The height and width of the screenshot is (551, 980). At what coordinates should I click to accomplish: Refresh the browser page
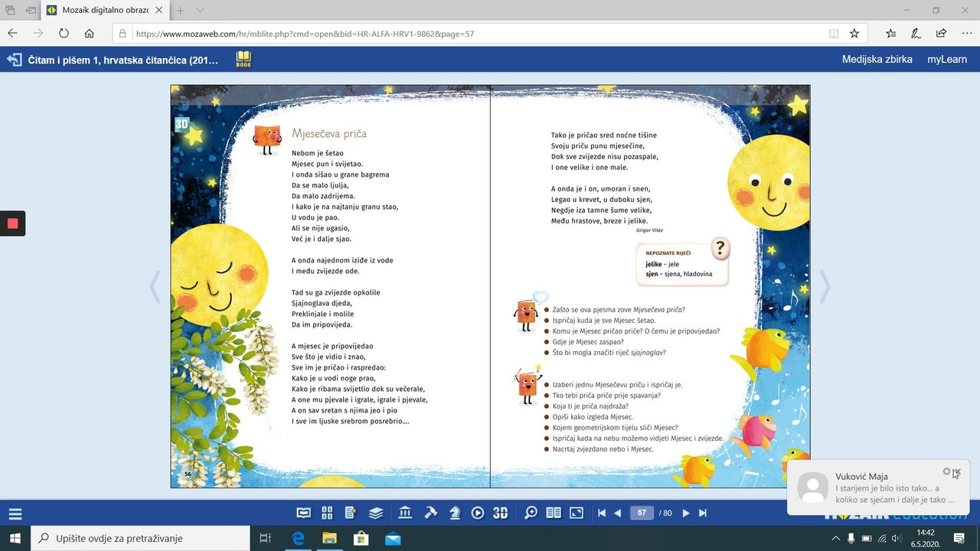[64, 34]
